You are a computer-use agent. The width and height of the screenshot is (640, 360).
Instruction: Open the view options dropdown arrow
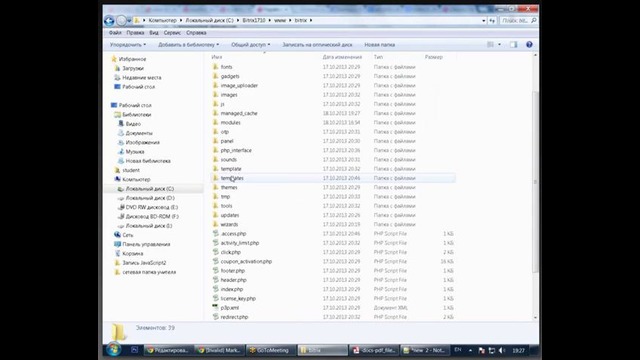coord(500,44)
